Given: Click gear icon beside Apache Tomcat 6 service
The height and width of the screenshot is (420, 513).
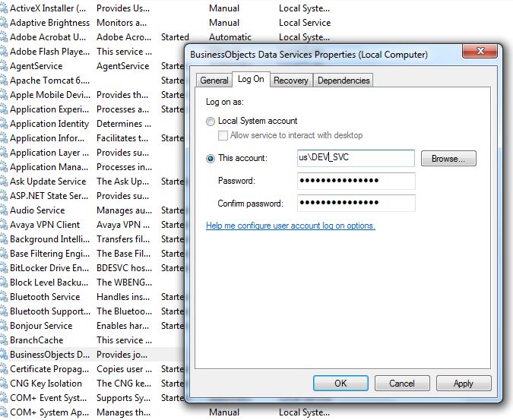Looking at the screenshot, I should click(x=4, y=81).
